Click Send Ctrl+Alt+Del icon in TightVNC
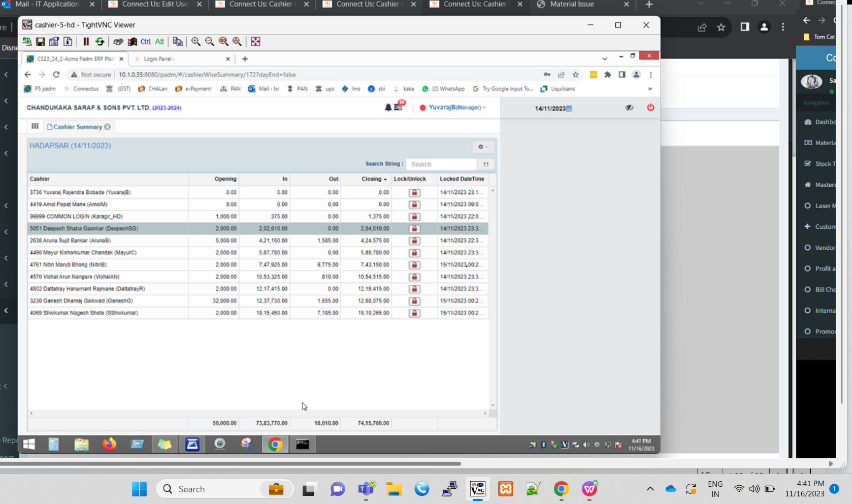This screenshot has width=852, height=504. [x=118, y=42]
